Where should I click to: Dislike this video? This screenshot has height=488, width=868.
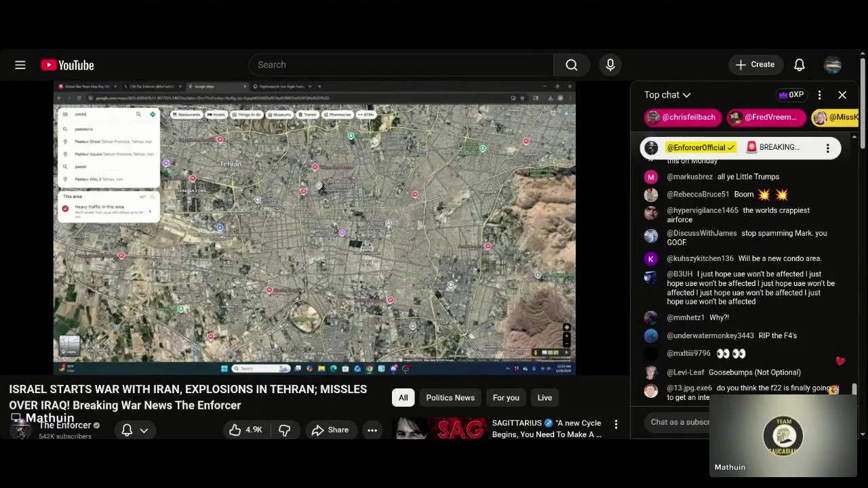(284, 430)
